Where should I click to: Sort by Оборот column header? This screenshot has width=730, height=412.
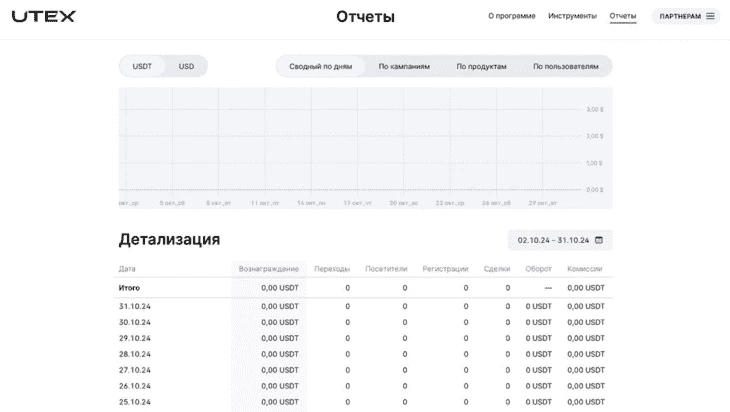pos(539,269)
